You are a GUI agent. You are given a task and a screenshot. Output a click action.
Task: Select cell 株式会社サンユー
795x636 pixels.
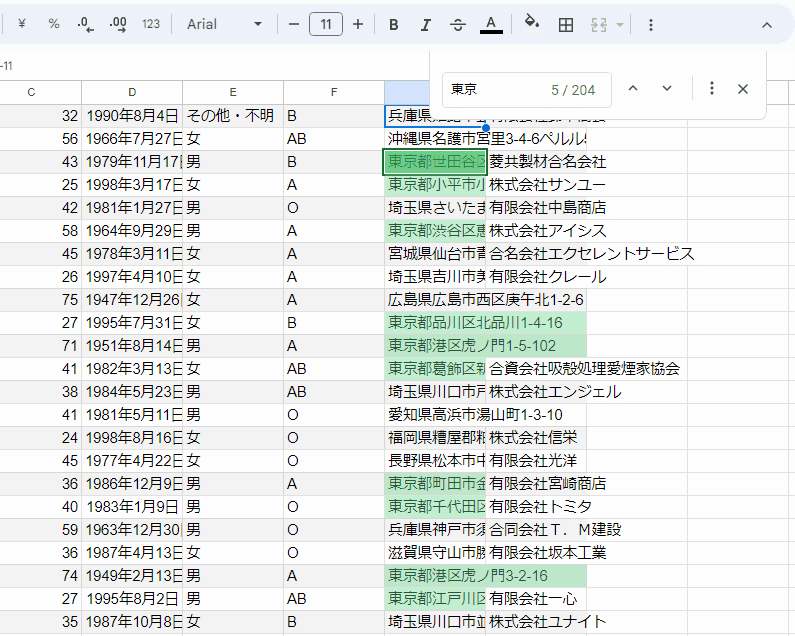coord(536,185)
